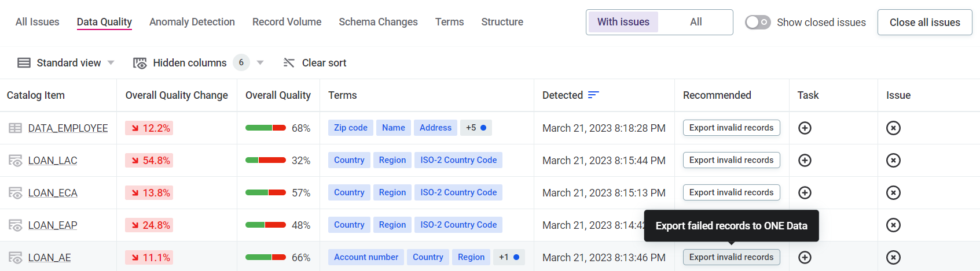The image size is (980, 271).
Task: Add task for DATA_EMPLOYEE row
Action: tap(805, 128)
